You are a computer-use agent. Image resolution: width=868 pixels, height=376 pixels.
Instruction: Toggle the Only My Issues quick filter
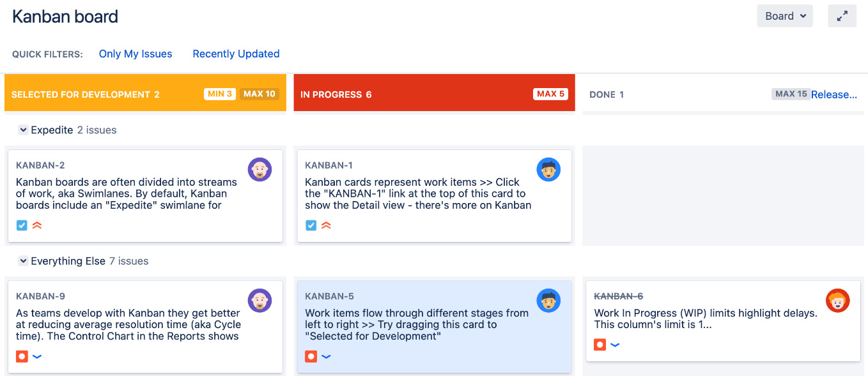coord(136,54)
